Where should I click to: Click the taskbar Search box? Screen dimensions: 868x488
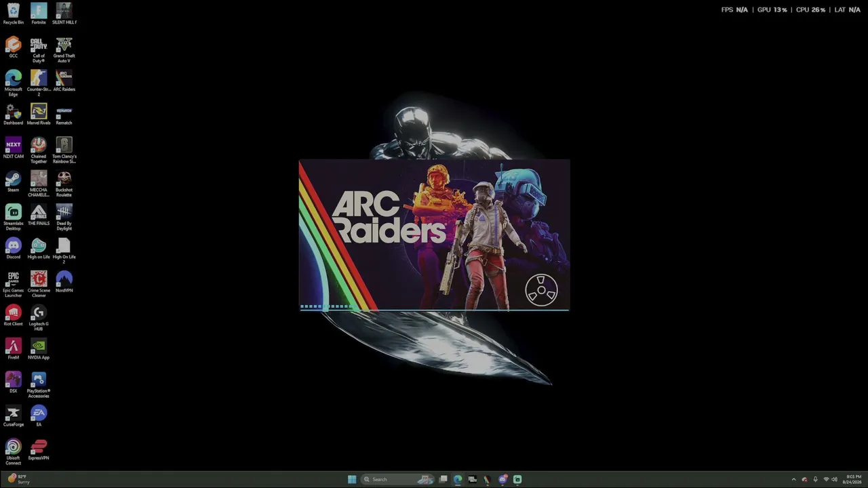[398, 479]
